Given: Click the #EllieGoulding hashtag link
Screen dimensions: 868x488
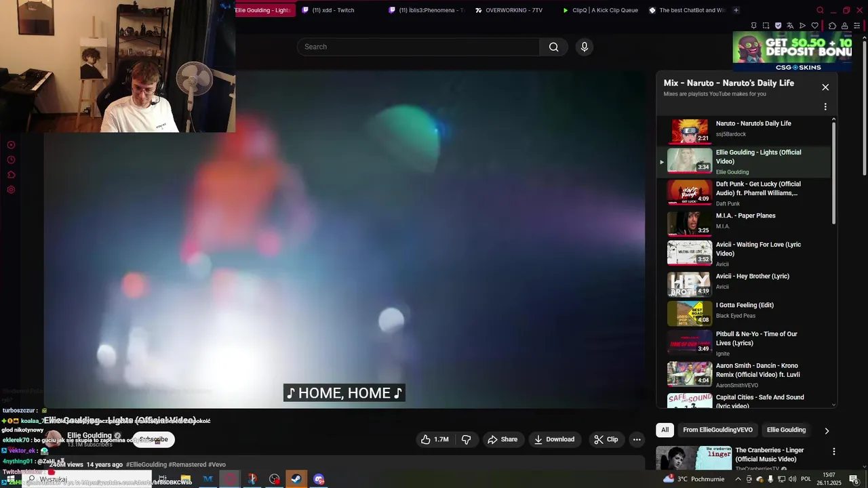Looking at the screenshot, I should tap(146, 464).
